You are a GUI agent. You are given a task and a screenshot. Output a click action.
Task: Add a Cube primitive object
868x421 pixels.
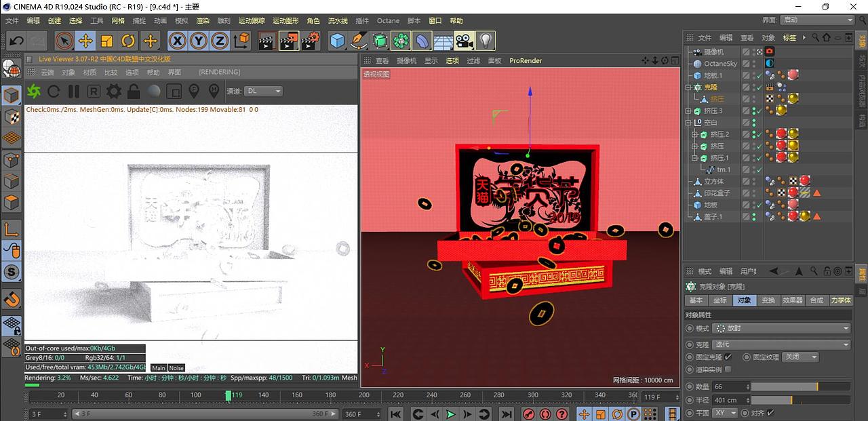[337, 41]
